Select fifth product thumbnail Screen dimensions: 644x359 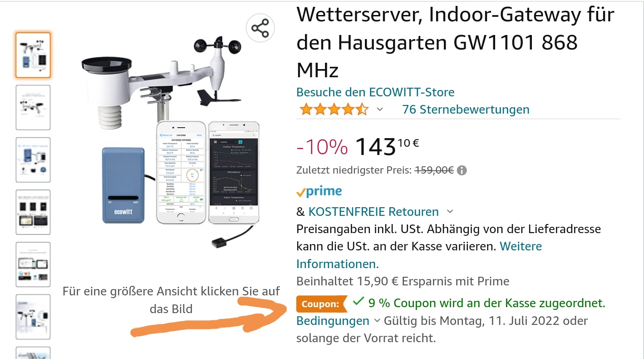click(x=33, y=264)
